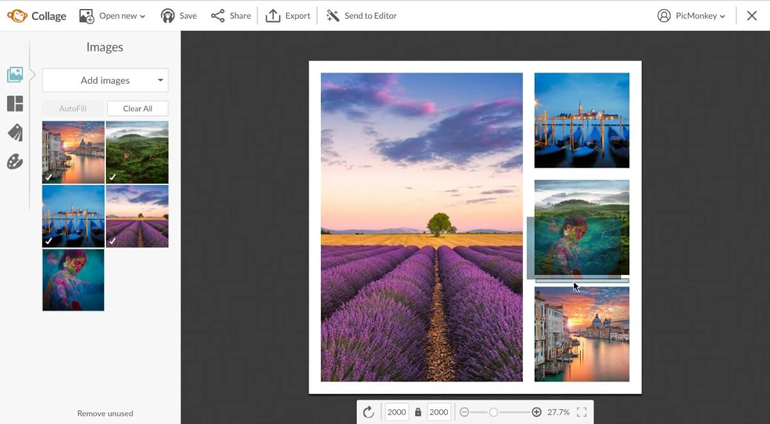Image resolution: width=770 pixels, height=424 pixels.
Task: Close the Collage app with X
Action: 752,16
